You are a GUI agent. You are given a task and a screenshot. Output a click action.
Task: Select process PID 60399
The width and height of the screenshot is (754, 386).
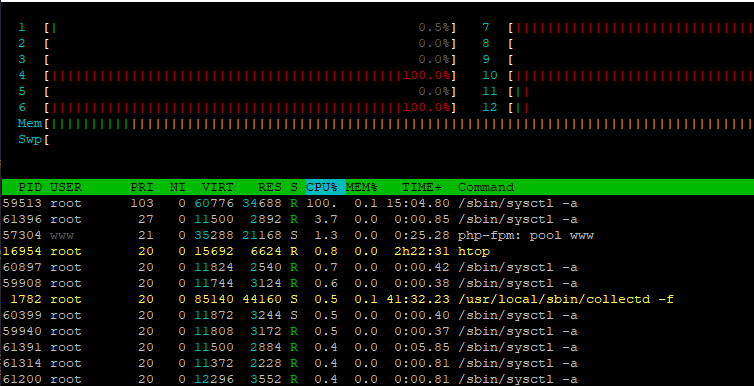coord(378,315)
